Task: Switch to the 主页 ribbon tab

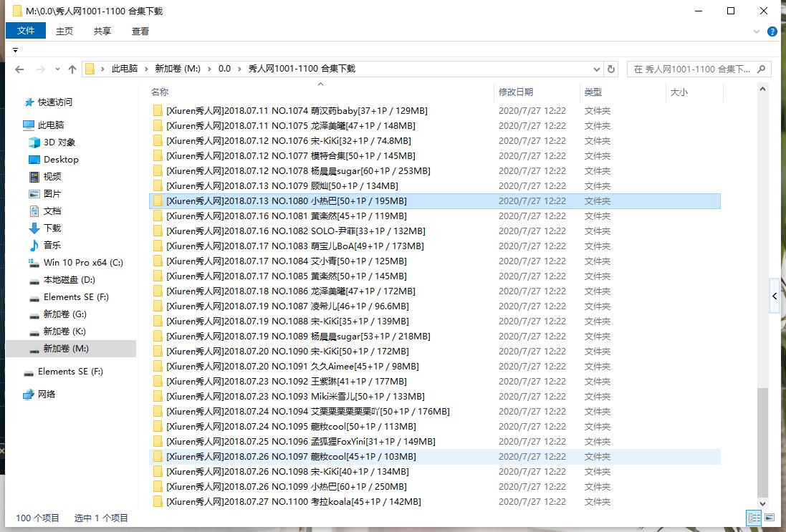Action: pyautogui.click(x=64, y=31)
